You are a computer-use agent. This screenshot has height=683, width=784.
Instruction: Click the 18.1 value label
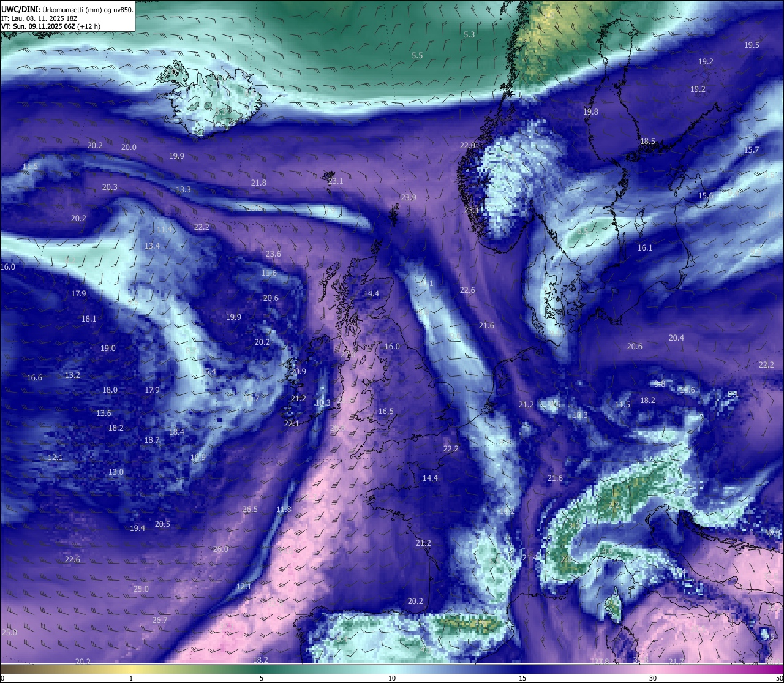point(89,319)
